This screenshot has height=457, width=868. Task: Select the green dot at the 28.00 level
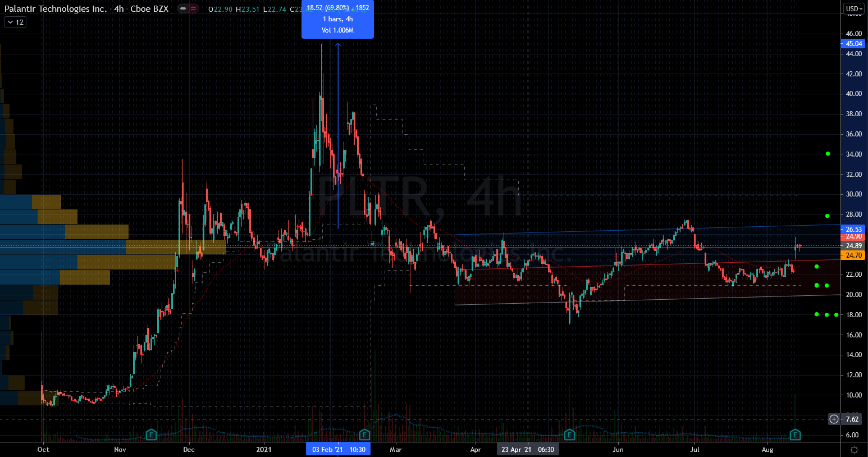point(828,216)
